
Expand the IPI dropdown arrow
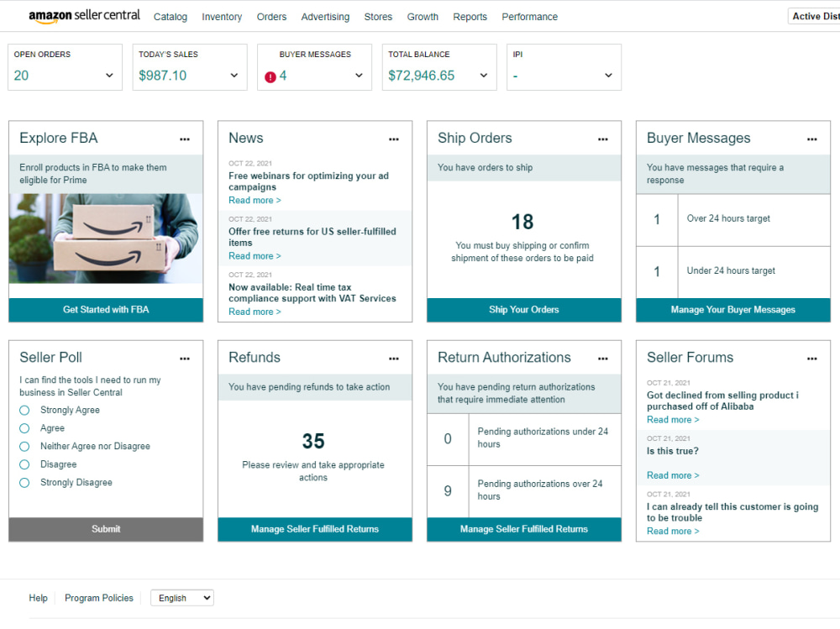click(608, 76)
